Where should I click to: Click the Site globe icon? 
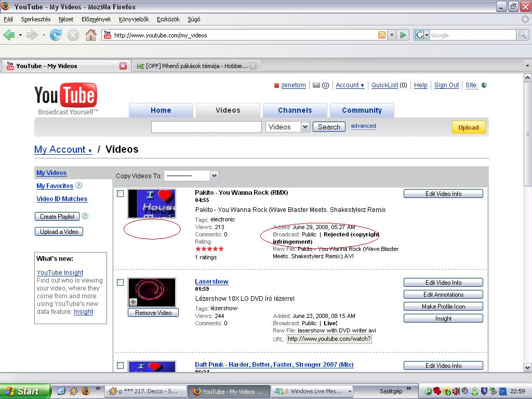[x=484, y=85]
